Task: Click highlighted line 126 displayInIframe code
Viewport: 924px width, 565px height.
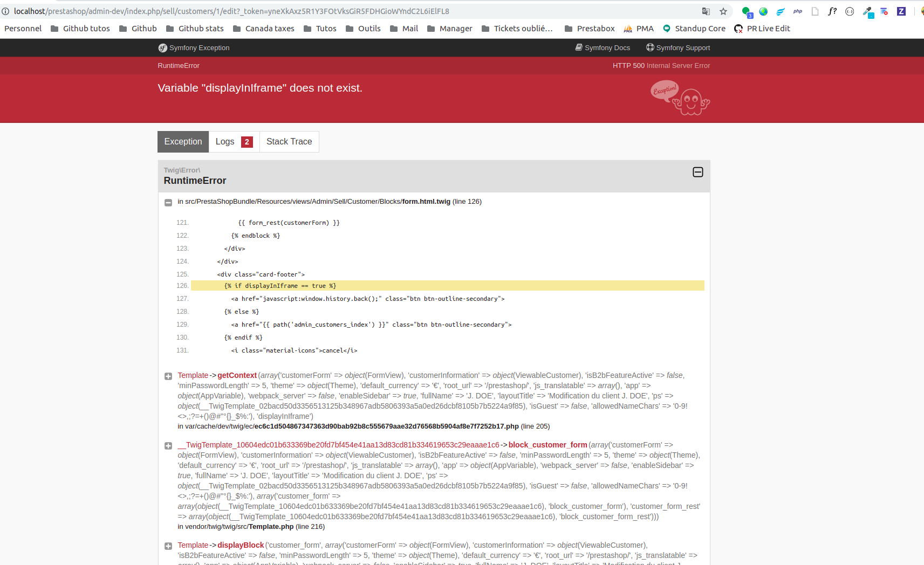Action: click(x=447, y=286)
